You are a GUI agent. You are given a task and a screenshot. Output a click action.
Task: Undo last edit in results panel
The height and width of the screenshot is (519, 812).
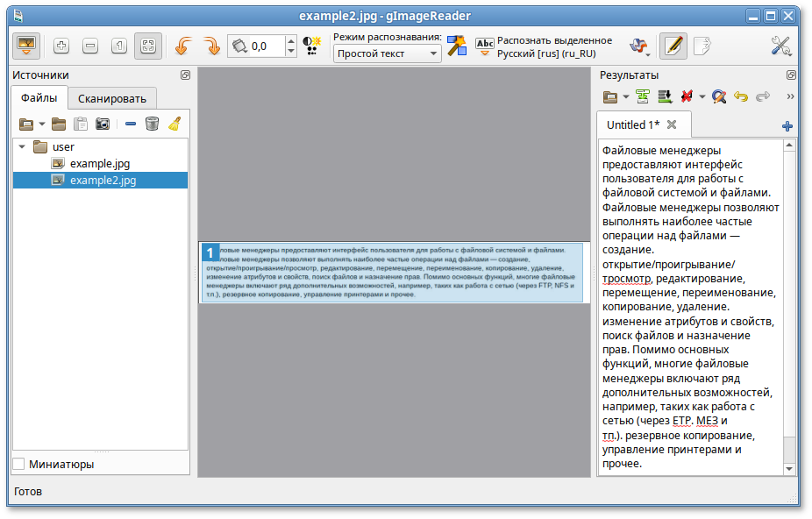click(741, 96)
